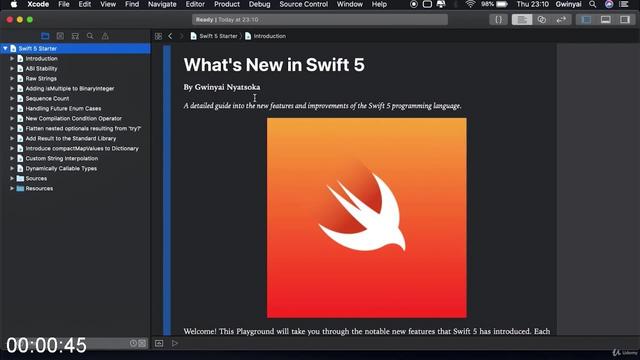The height and width of the screenshot is (360, 640).
Task: Open the related items grid icon
Action: [158, 36]
